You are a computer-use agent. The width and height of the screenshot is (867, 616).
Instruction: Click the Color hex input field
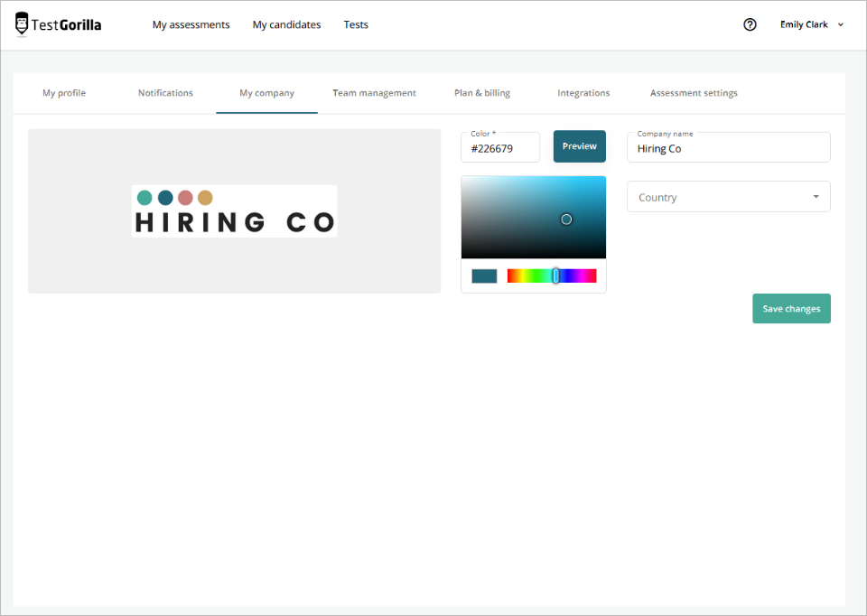500,147
